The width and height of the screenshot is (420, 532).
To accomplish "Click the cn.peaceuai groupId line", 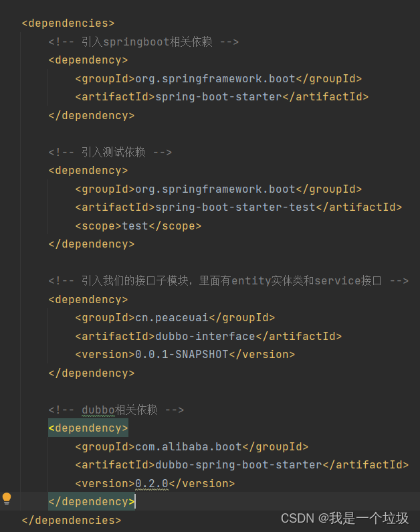I will coord(175,318).
